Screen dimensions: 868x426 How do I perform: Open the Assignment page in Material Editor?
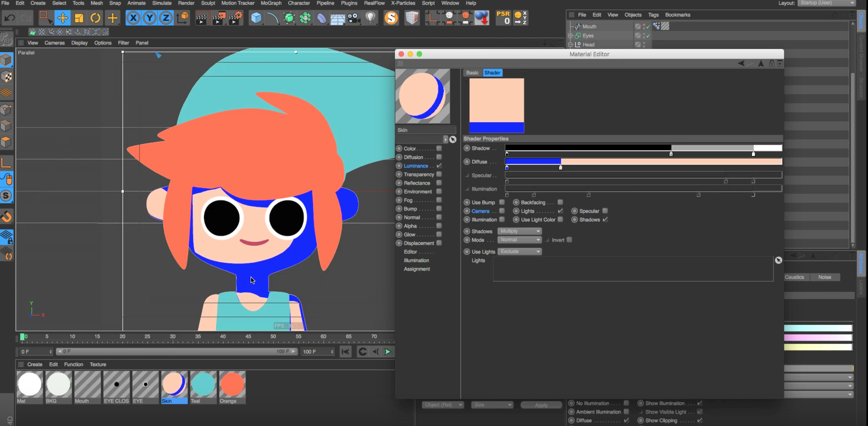[417, 269]
